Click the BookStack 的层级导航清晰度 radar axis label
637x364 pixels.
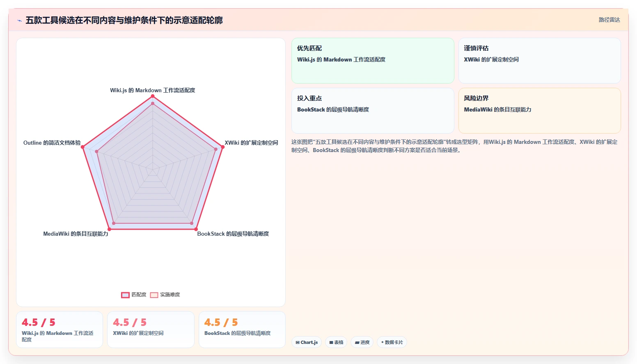click(233, 234)
